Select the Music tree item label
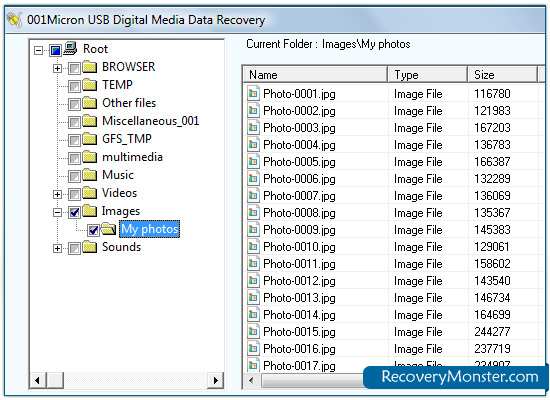This screenshot has height=400, width=550. (118, 175)
